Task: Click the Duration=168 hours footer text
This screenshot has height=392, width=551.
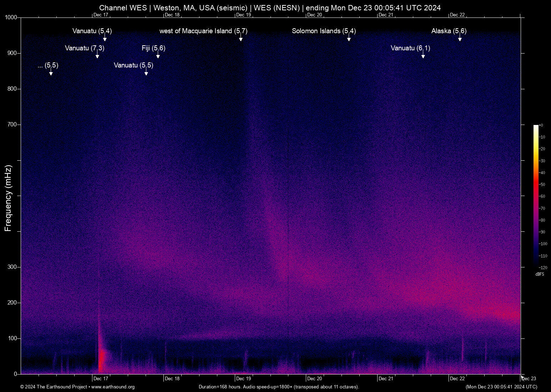Action: [279, 387]
